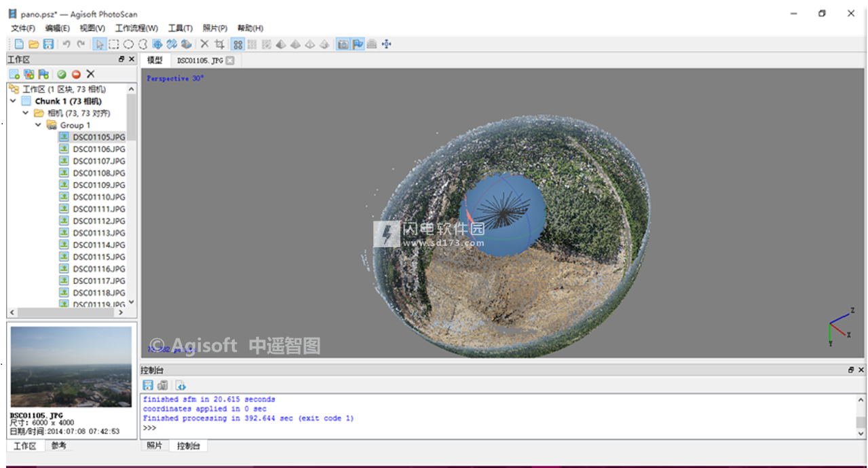
Task: Click the middle console toolbar icon
Action: (163, 385)
